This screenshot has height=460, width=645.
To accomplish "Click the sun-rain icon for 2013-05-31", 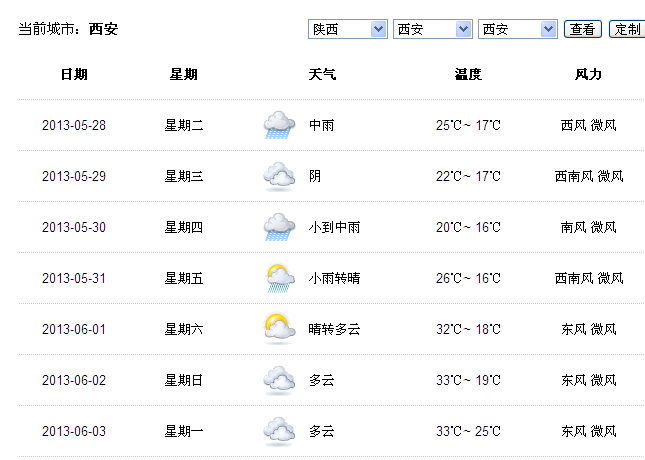I will [279, 278].
